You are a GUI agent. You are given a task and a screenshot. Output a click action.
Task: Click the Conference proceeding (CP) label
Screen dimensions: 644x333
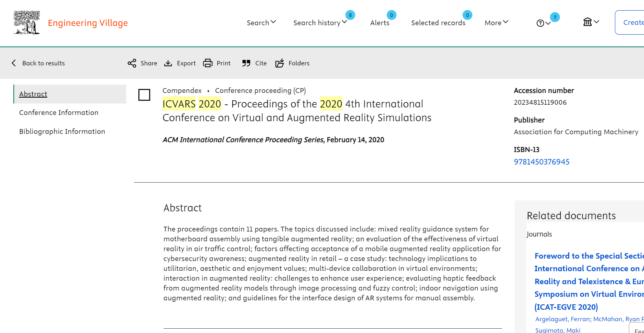pos(260,91)
